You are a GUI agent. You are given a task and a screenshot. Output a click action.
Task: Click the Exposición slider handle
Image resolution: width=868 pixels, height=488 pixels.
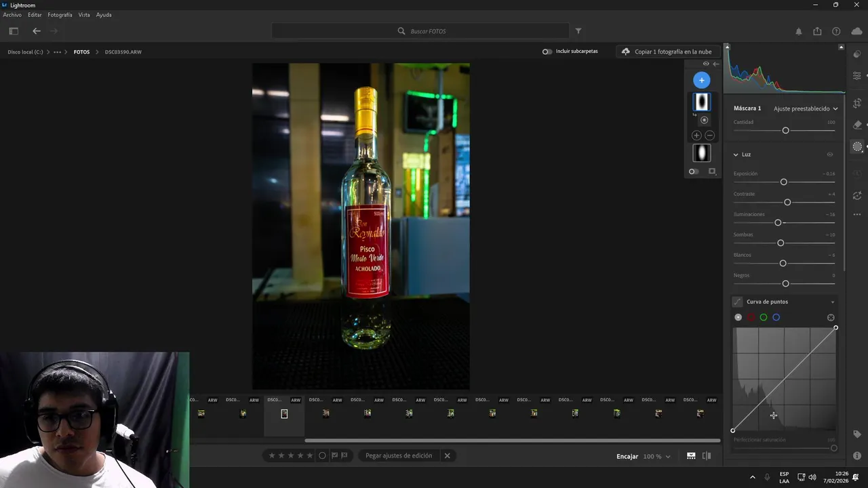783,182
